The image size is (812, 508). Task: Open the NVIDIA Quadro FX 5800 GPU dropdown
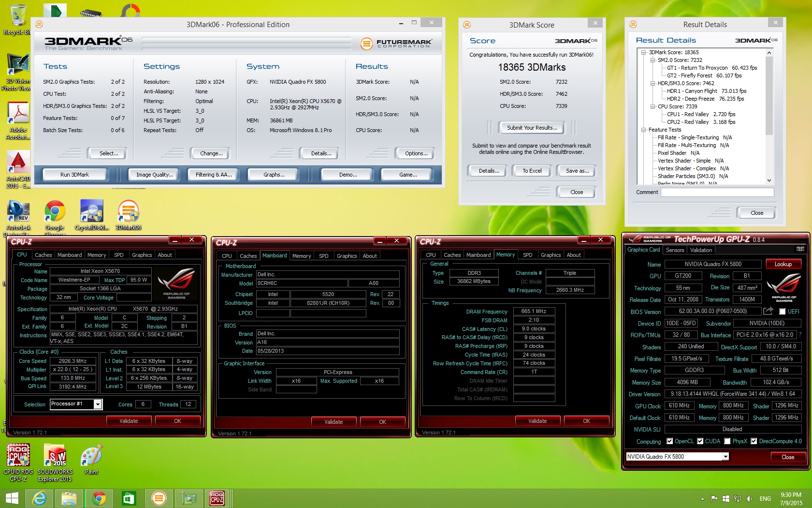pyautogui.click(x=725, y=457)
